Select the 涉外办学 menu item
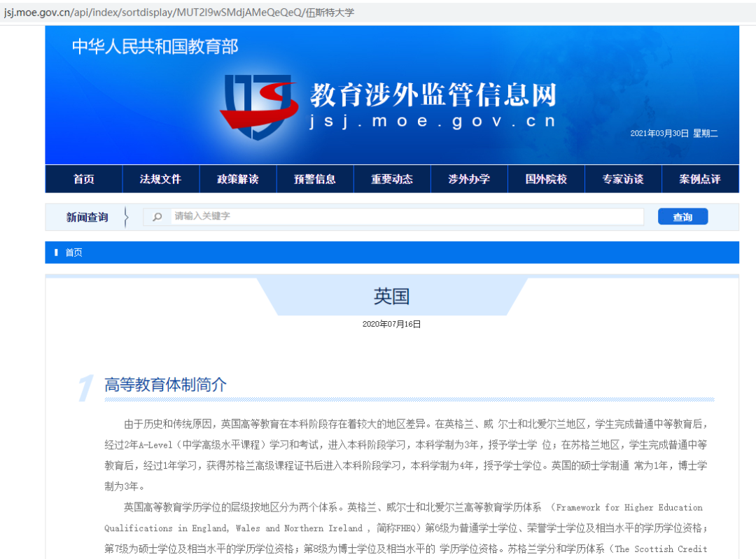The image size is (756, 559). pyautogui.click(x=469, y=179)
